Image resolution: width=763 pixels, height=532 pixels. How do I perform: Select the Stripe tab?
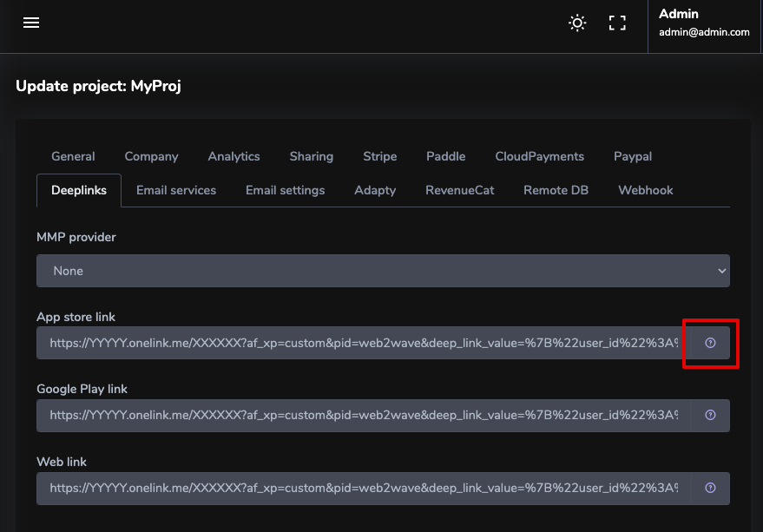[x=379, y=156]
